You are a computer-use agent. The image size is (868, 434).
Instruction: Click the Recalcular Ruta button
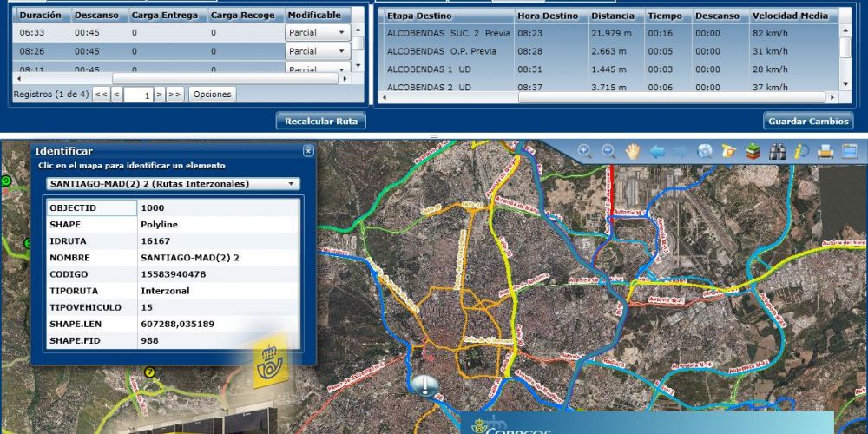coord(321,122)
